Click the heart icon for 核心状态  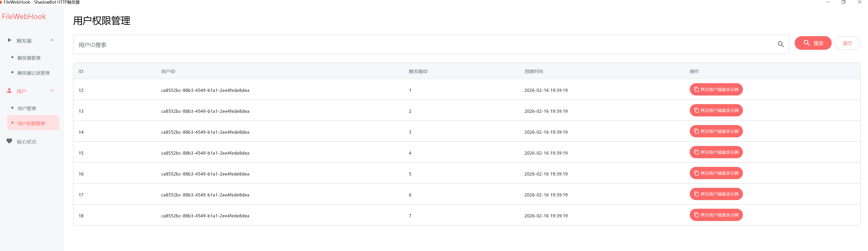(10, 141)
